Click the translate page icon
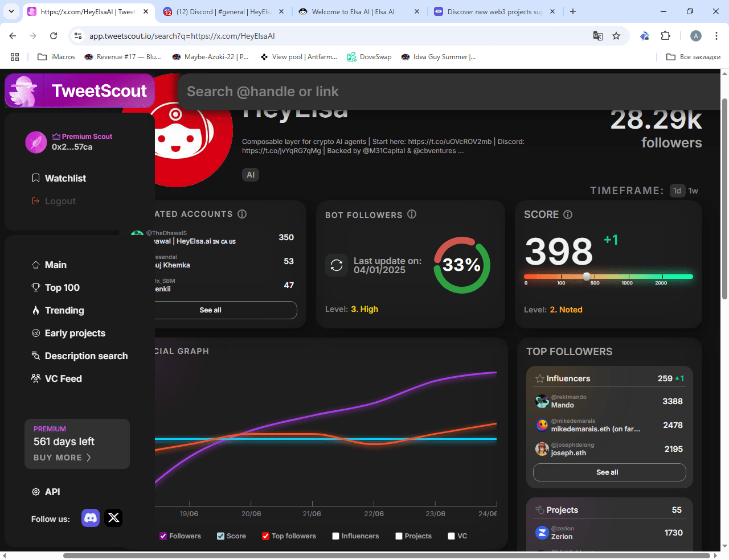Viewport: 729px width, 560px height. pos(597,36)
